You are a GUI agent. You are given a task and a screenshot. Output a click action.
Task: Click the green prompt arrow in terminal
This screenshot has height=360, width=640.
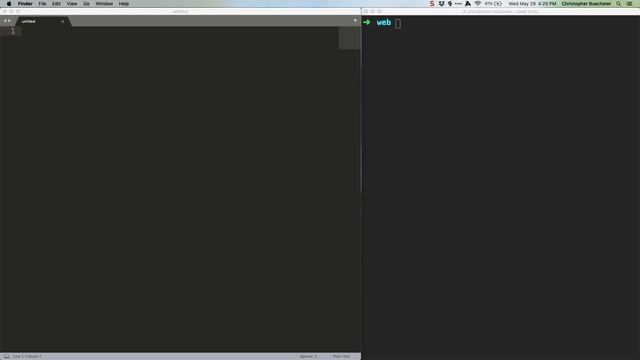point(367,22)
